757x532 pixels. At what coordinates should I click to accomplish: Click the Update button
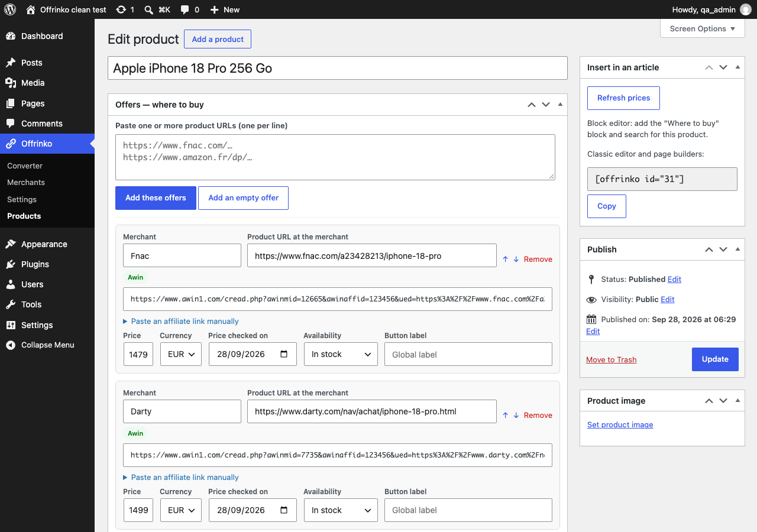[715, 359]
